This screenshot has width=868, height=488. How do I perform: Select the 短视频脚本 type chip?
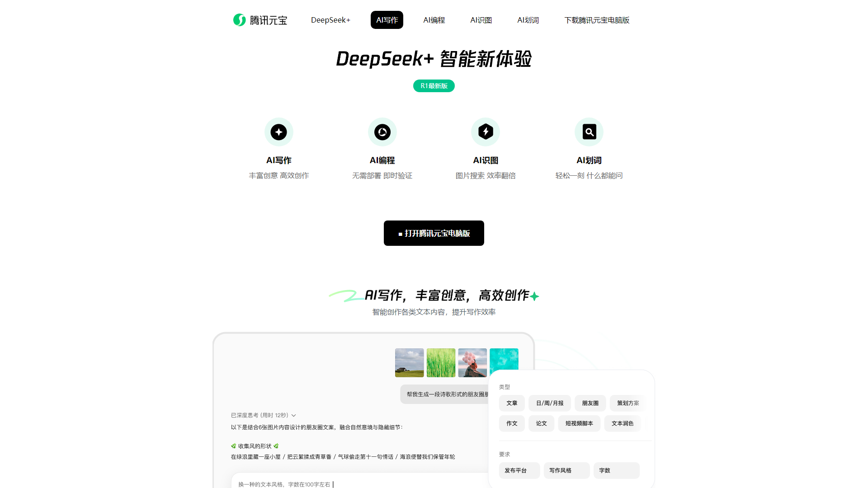579,423
